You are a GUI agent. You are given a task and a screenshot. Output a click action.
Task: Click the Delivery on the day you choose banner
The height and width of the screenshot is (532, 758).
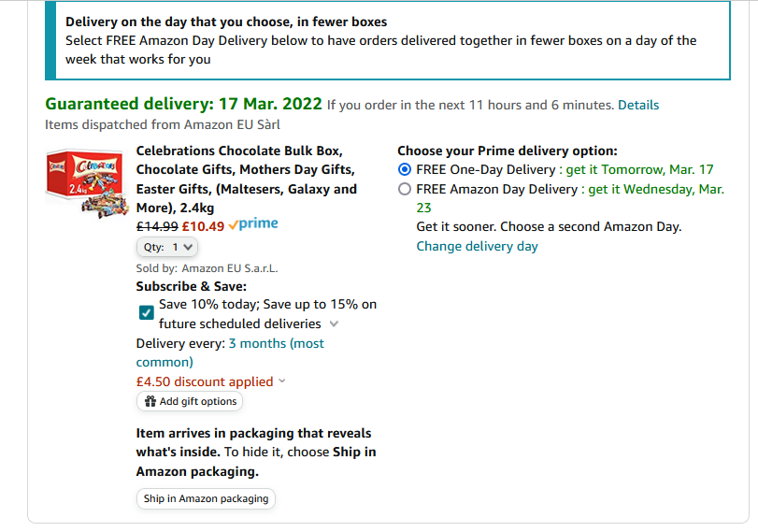point(388,40)
